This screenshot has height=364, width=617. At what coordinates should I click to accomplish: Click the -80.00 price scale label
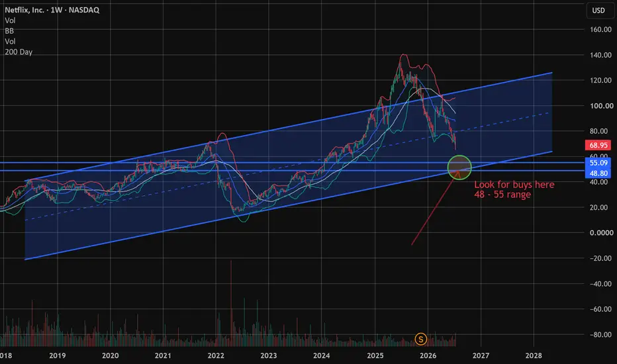pos(600,335)
